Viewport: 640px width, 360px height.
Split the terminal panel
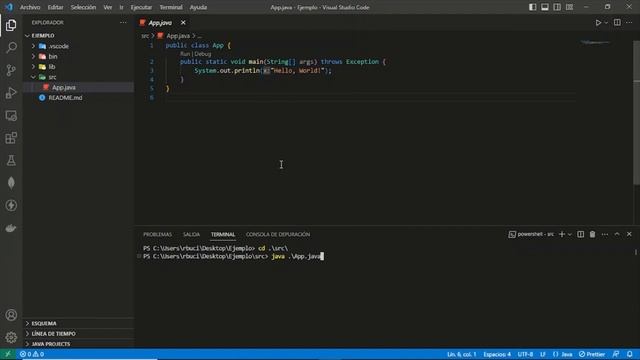(580, 234)
